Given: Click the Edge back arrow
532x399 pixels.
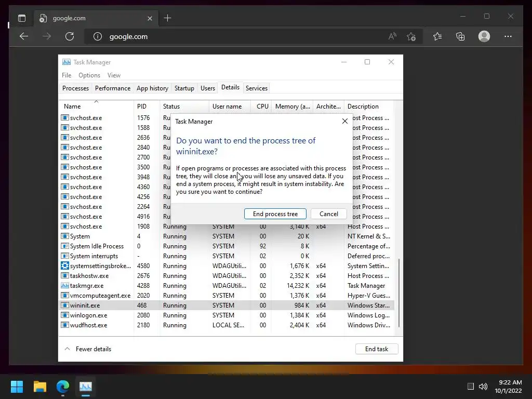Looking at the screenshot, I should click(24, 36).
